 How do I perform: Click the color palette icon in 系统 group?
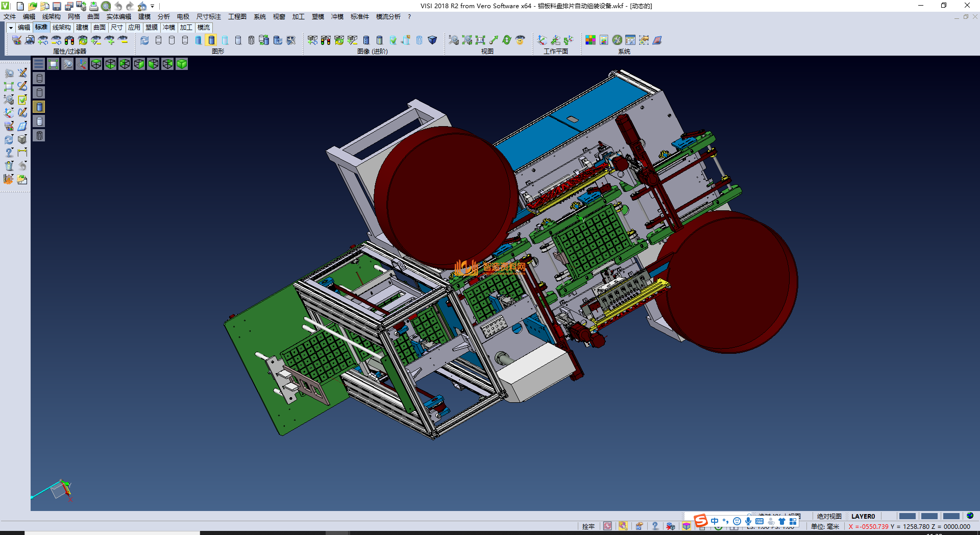tap(591, 40)
